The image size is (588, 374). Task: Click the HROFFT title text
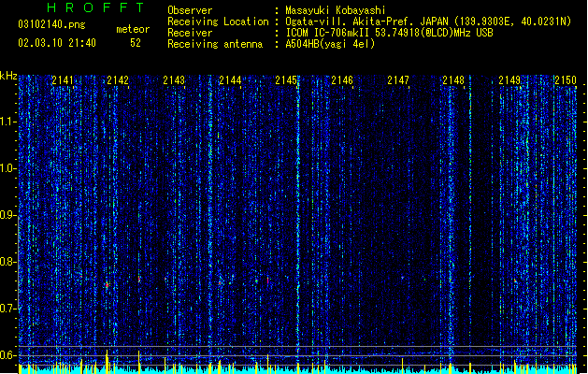pyautogui.click(x=95, y=7)
